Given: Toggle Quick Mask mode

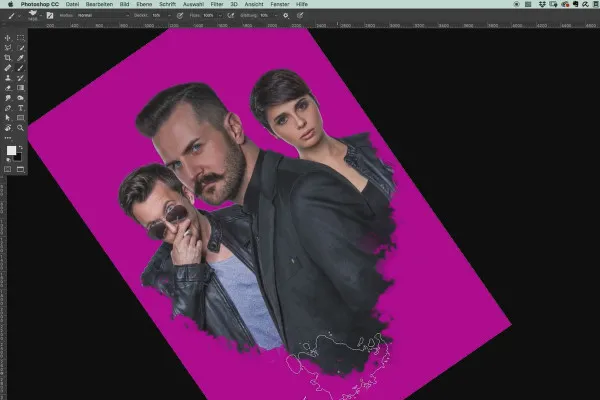Looking at the screenshot, I should tap(8, 169).
